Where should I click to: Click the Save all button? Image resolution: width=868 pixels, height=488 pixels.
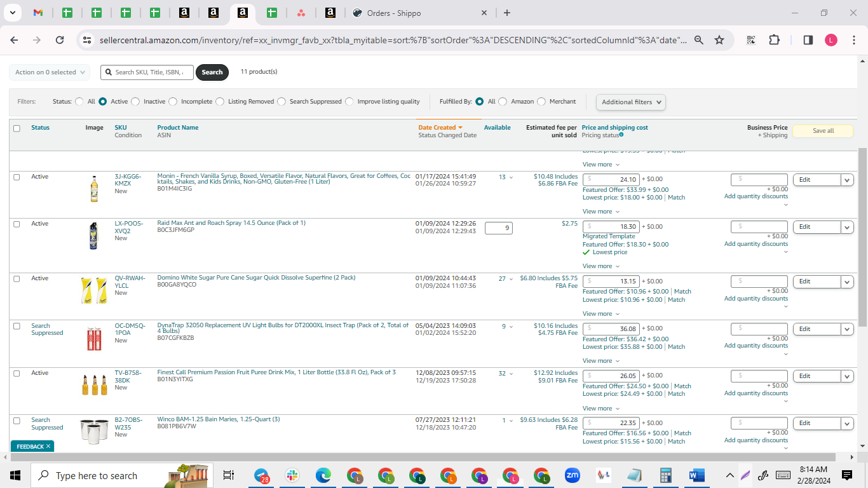(823, 131)
